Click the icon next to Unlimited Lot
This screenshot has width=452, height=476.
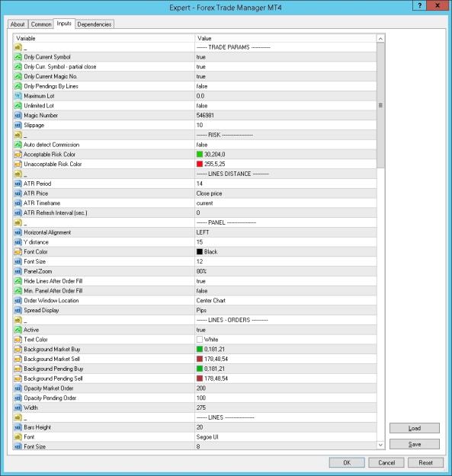click(x=18, y=106)
